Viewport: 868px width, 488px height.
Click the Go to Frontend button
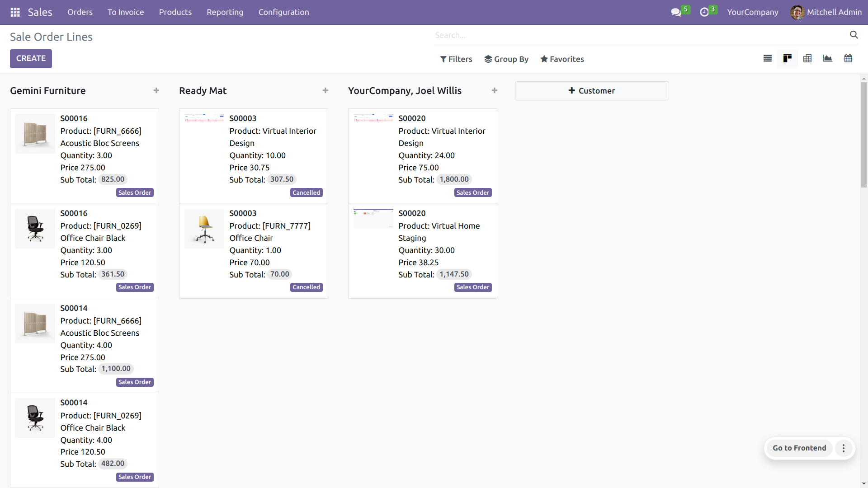tap(799, 448)
